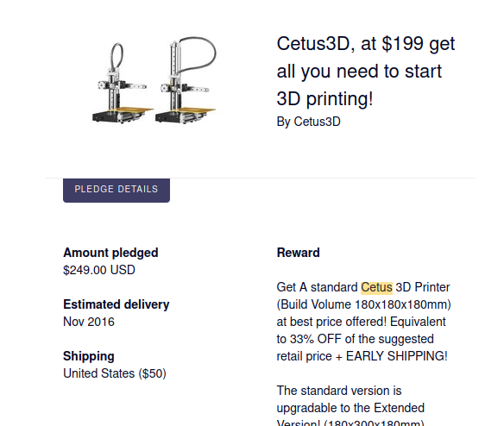Click the Amount pledged label

tap(110, 253)
